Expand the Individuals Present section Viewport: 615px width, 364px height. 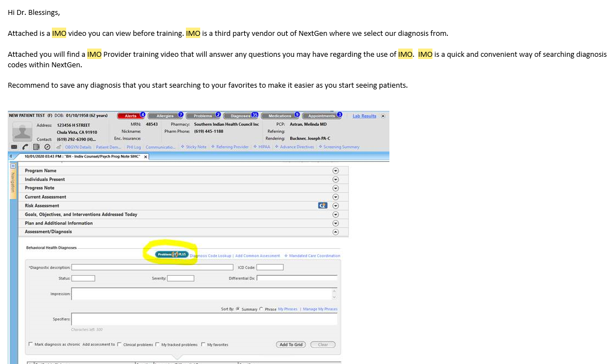coord(335,179)
